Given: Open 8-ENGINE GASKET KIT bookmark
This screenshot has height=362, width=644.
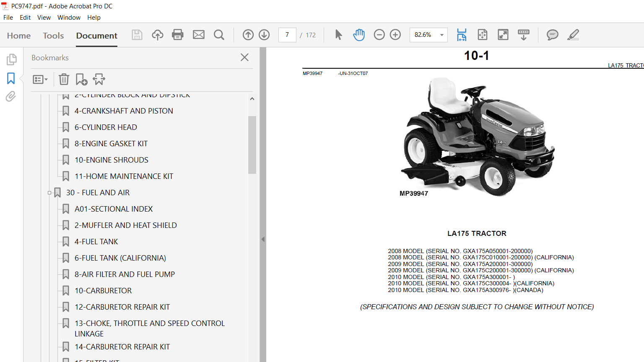Looking at the screenshot, I should [111, 144].
